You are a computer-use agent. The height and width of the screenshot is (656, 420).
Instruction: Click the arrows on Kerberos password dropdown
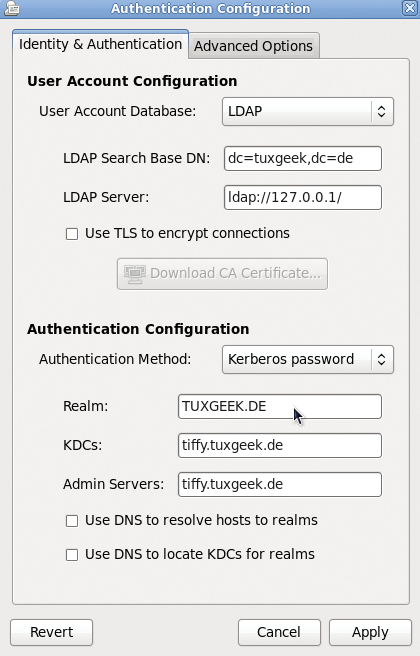[381, 359]
